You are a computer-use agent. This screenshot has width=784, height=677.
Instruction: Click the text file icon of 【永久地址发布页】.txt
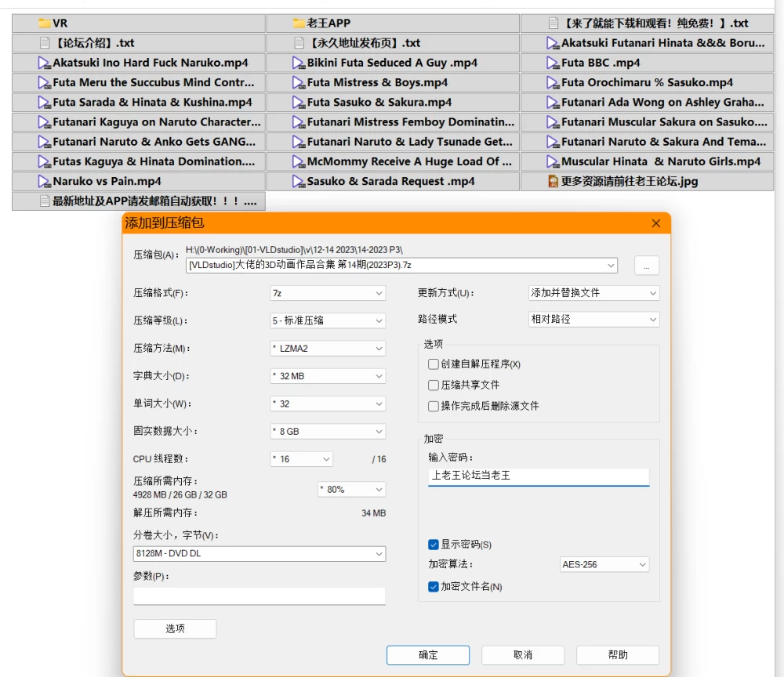pos(299,43)
